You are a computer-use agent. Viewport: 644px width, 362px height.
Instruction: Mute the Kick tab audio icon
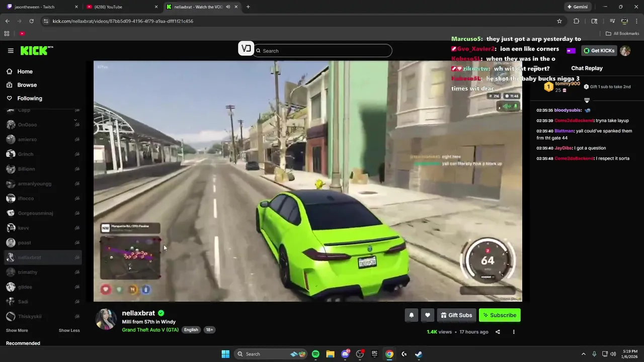[228, 7]
